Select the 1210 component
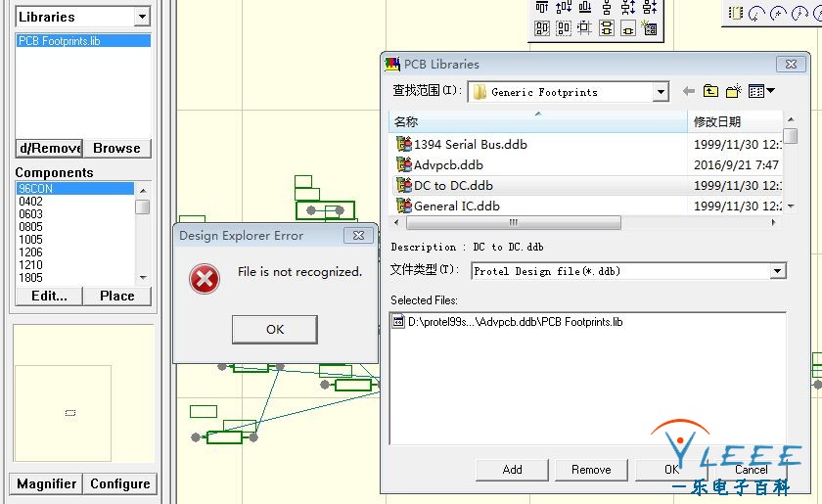Image resolution: width=822 pixels, height=504 pixels. pos(75,265)
